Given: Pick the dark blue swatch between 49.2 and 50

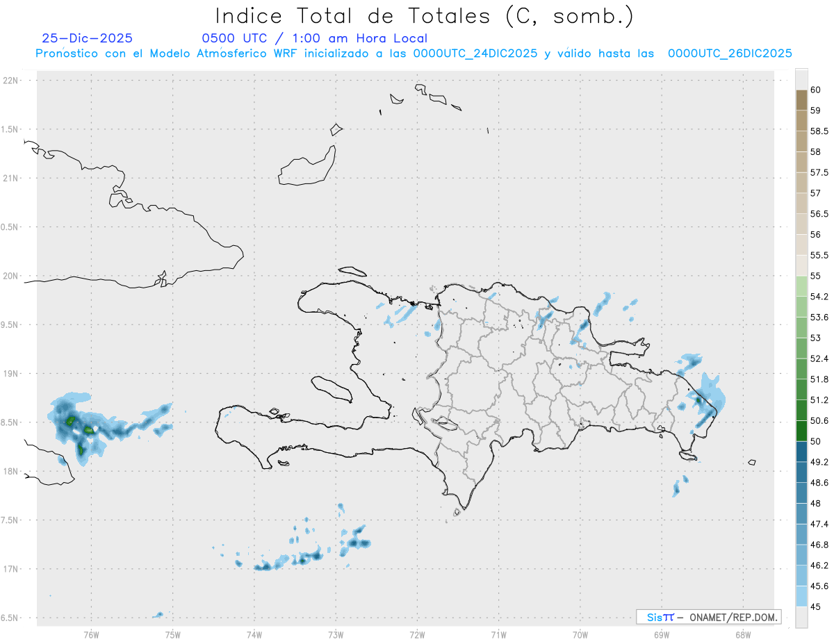Looking at the screenshot, I should 801,452.
